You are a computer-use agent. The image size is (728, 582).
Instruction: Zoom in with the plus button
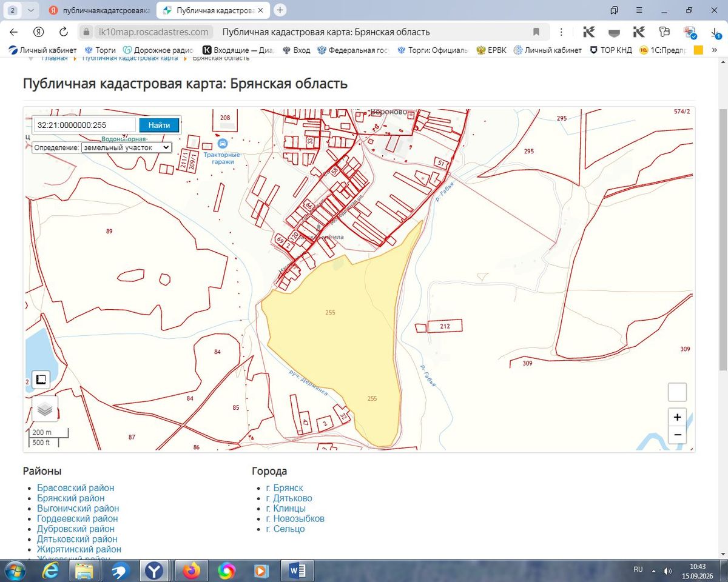click(677, 417)
